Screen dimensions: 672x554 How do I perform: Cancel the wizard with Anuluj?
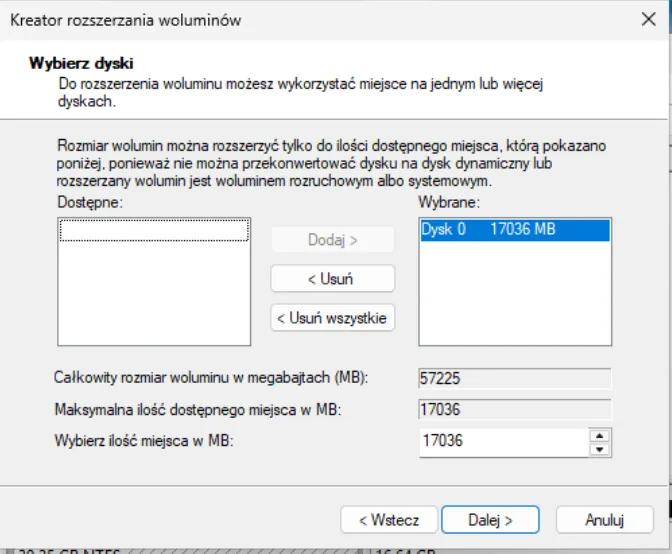pos(604,520)
